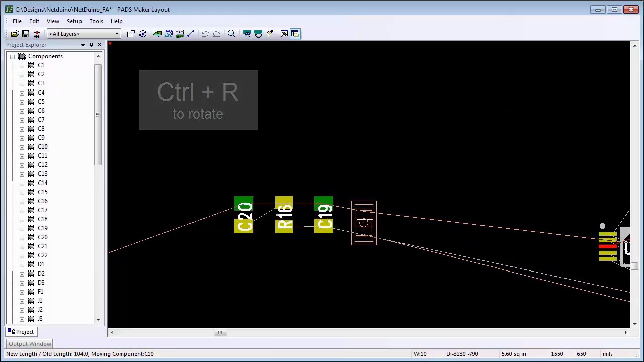The height and width of the screenshot is (362, 644).
Task: Click the toolbar icon left of the highlighted one
Action: [x=284, y=34]
